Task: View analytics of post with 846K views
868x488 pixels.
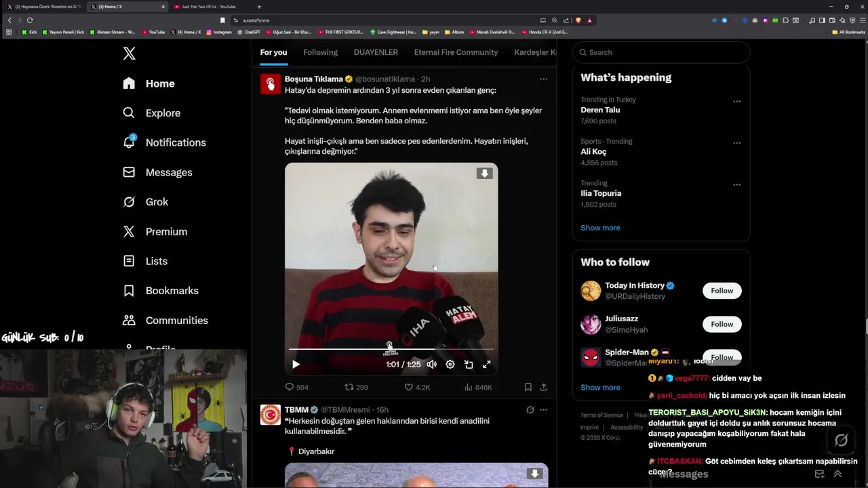Action: 478,387
